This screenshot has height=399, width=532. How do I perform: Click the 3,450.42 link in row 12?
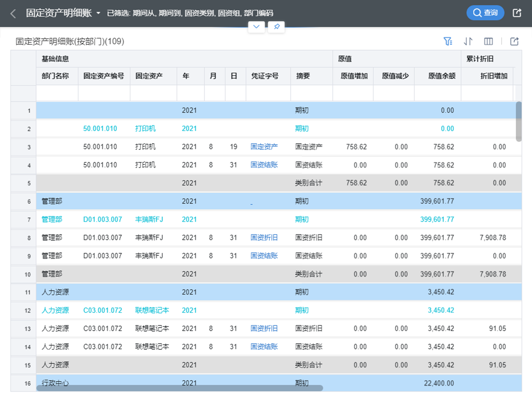coord(441,311)
